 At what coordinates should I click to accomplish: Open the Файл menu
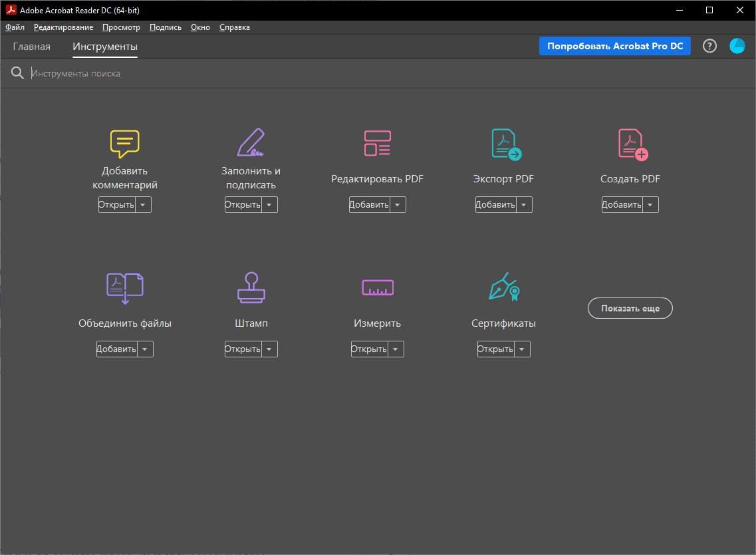[x=15, y=27]
